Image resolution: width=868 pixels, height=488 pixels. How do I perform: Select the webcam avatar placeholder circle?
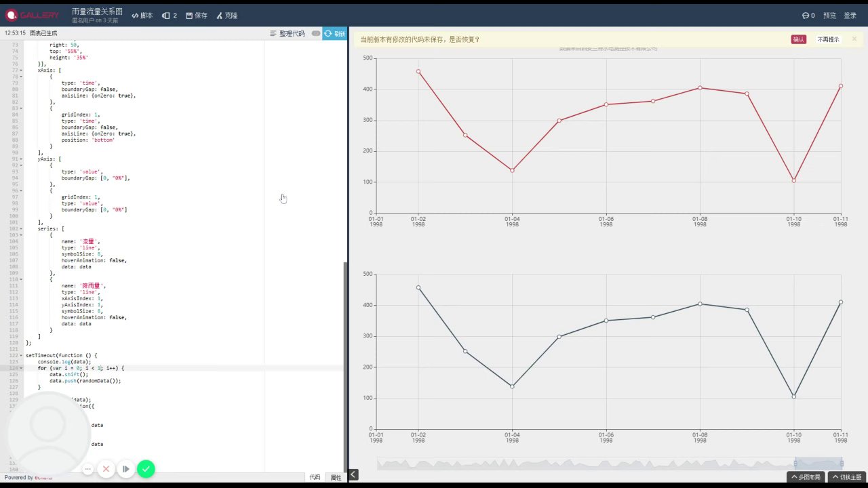tap(49, 434)
